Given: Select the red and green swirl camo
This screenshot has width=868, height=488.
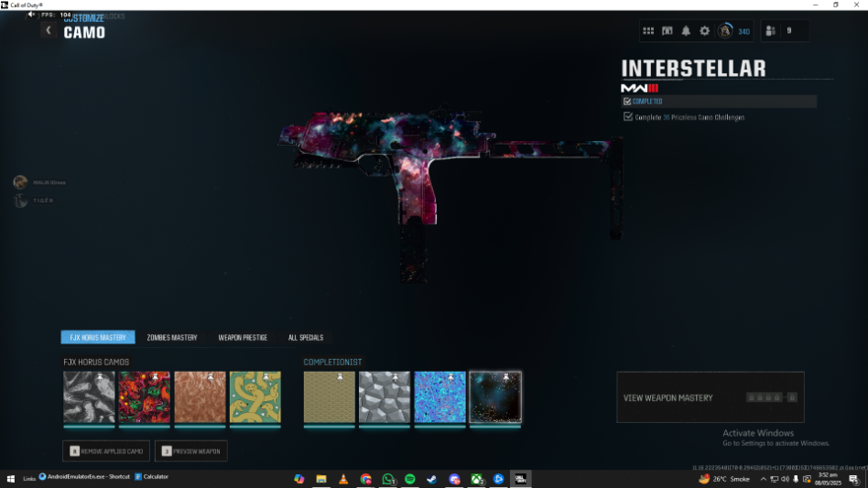Looking at the screenshot, I should [145, 397].
